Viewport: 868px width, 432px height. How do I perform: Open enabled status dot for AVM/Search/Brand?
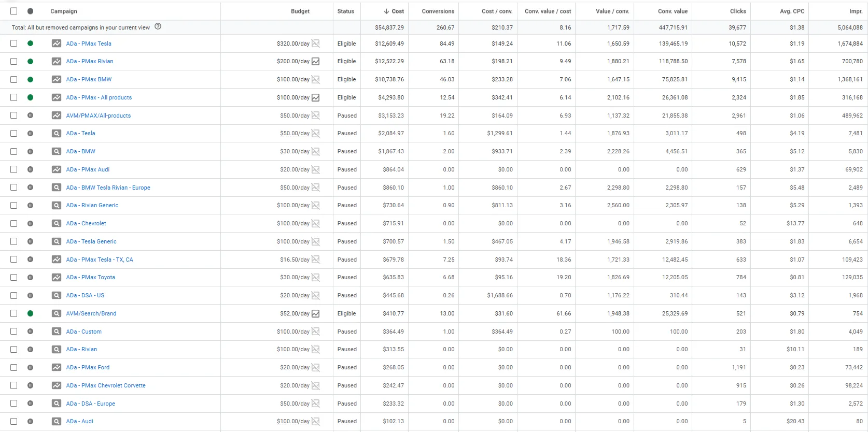pyautogui.click(x=31, y=313)
